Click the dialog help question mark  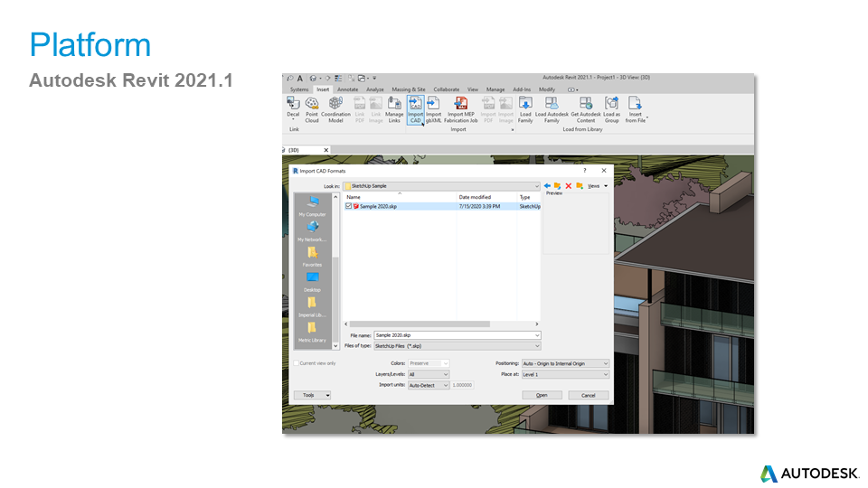[x=585, y=171]
